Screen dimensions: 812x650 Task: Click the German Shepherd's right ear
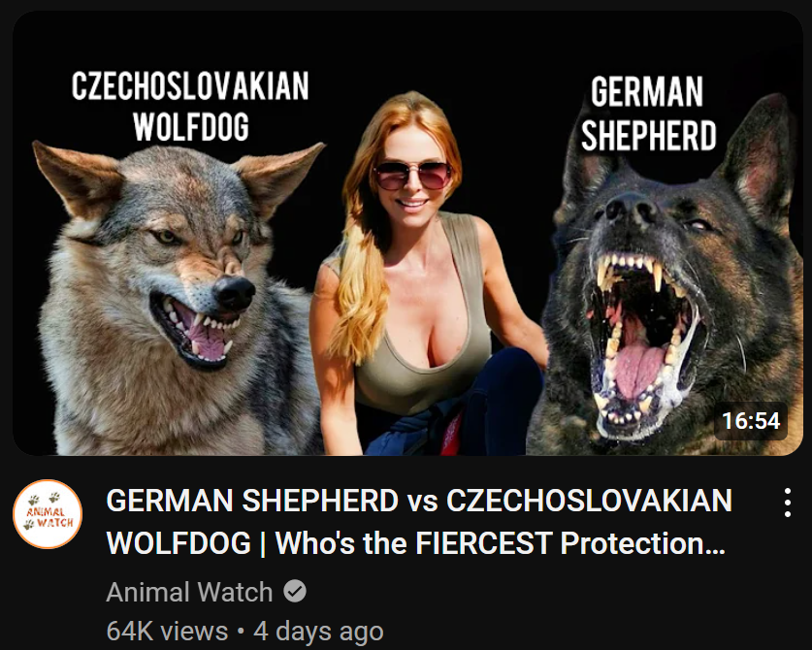click(x=759, y=155)
